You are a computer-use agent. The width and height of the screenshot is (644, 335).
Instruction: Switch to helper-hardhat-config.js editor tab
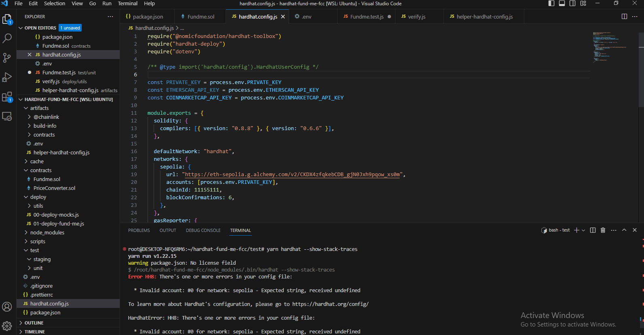coord(484,17)
